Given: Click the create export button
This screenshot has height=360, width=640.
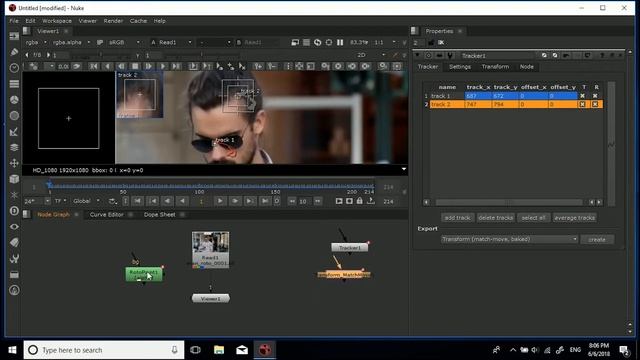Looking at the screenshot, I should (597, 240).
